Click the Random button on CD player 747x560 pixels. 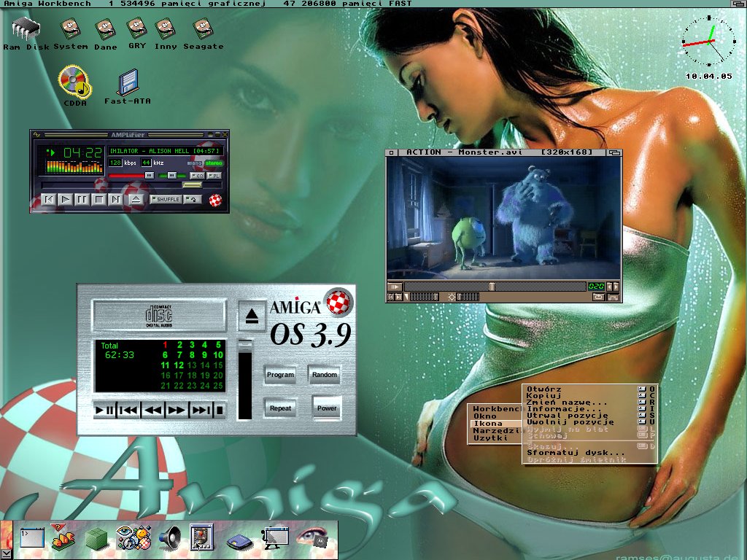325,375
